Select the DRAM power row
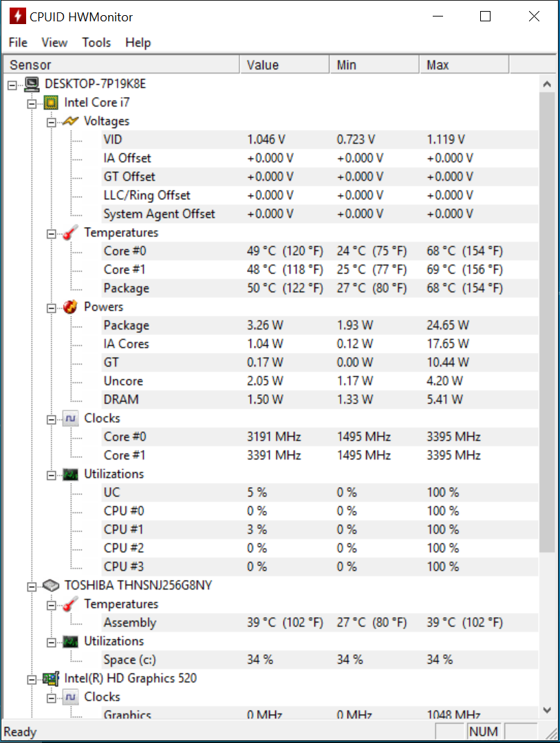 pyautogui.click(x=321, y=400)
